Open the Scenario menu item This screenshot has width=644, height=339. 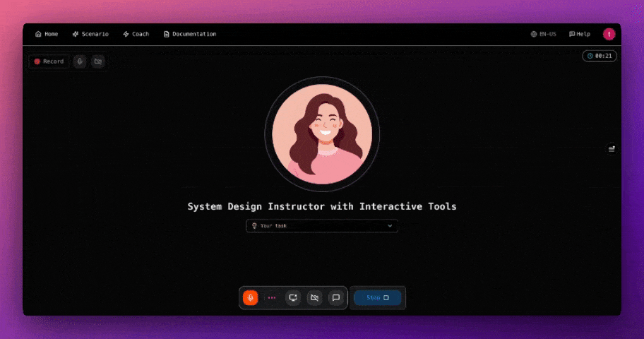[x=90, y=34]
